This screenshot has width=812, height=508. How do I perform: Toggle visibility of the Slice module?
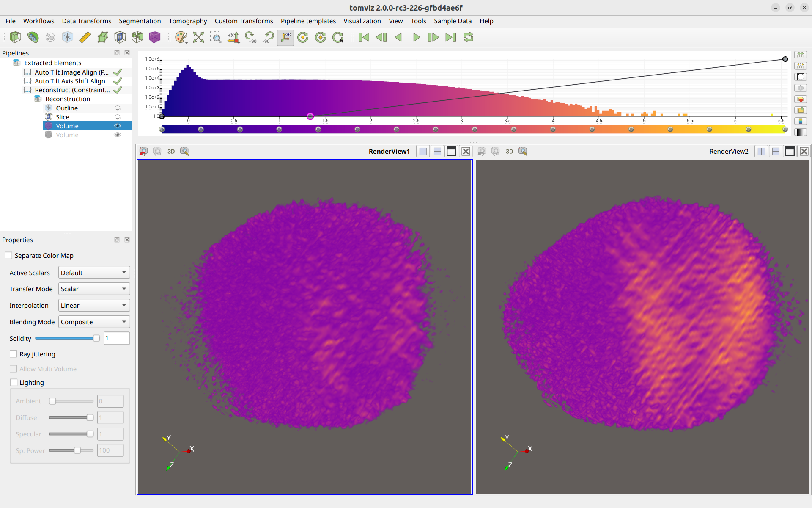[x=118, y=117]
